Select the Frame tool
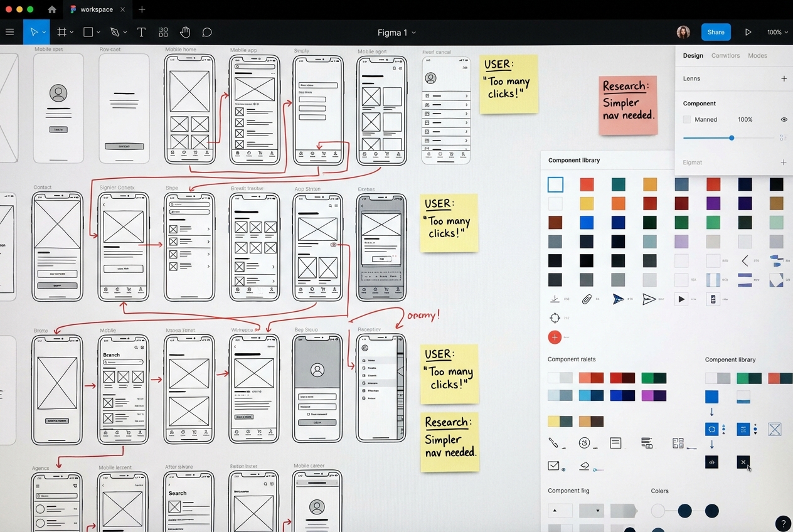 point(61,32)
